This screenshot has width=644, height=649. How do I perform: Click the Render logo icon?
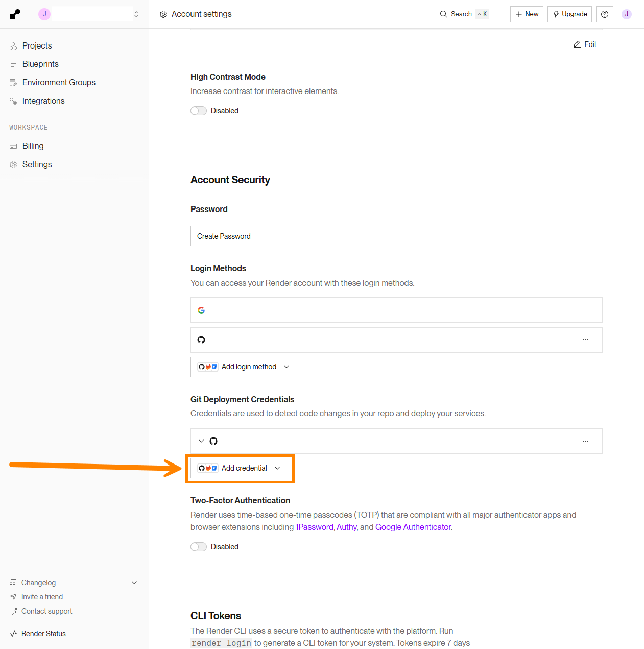(x=15, y=14)
